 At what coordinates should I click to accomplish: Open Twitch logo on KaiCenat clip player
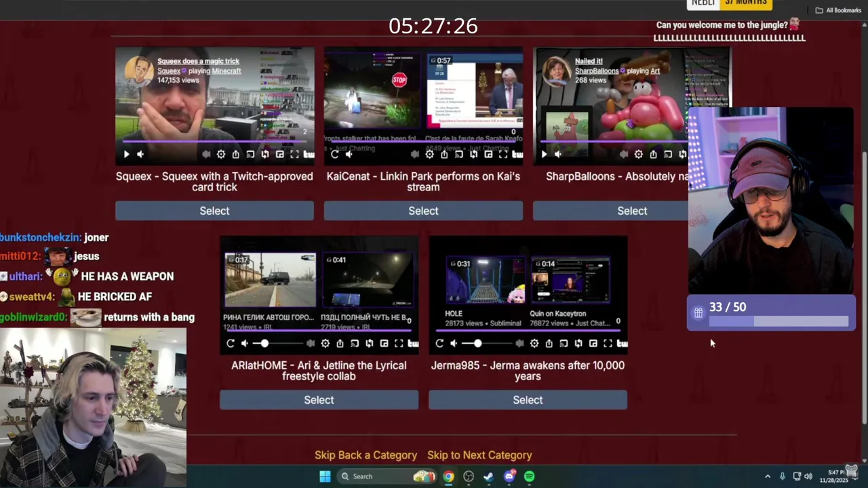coord(517,155)
